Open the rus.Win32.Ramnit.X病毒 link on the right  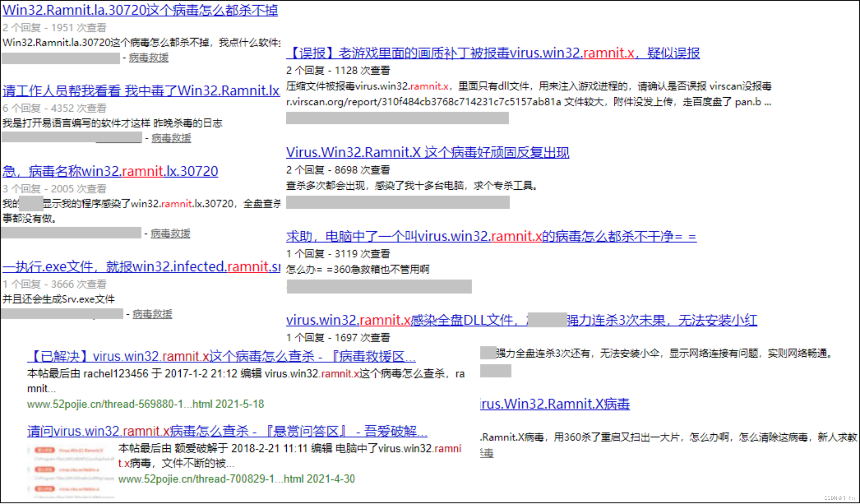pos(555,403)
